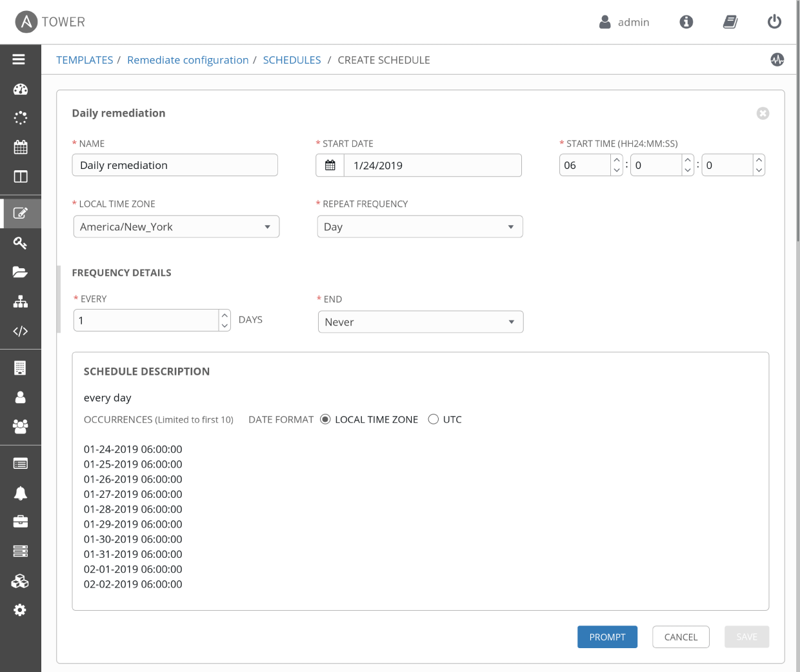Image resolution: width=800 pixels, height=672 pixels.
Task: Open the Notifications bell icon
Action: click(21, 493)
